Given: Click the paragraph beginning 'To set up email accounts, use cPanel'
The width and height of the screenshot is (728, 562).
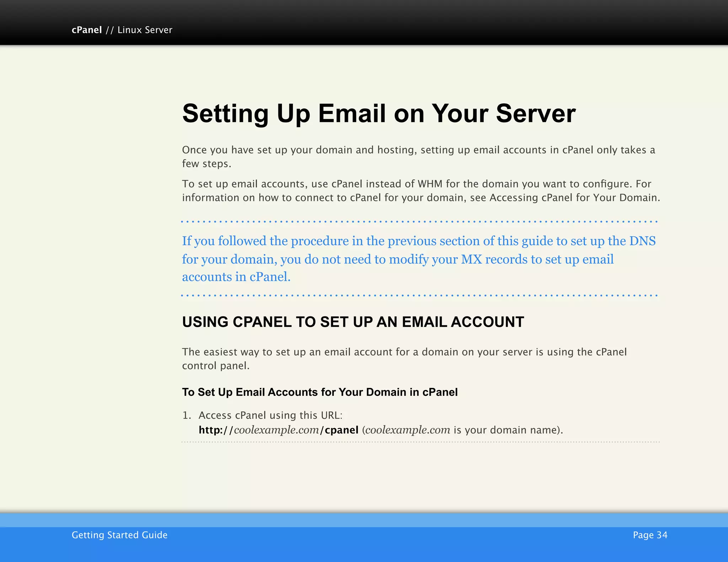Looking at the screenshot, I should pyautogui.click(x=421, y=190).
